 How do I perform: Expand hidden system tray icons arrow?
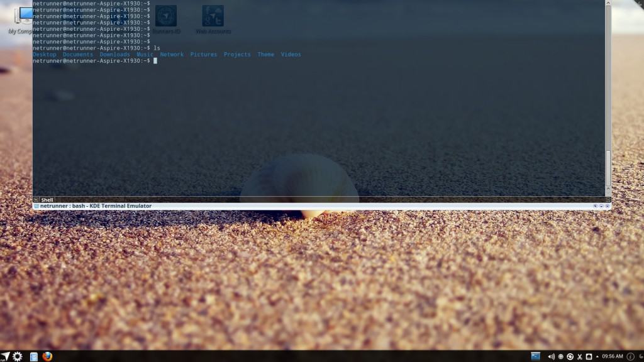(597, 357)
